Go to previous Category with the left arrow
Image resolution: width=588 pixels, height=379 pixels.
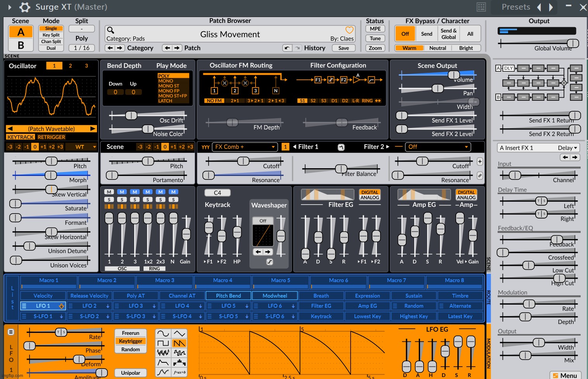110,48
